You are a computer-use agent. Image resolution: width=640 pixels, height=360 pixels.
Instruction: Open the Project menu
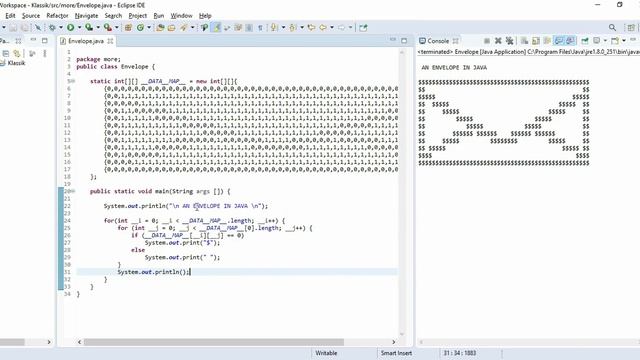tap(138, 16)
